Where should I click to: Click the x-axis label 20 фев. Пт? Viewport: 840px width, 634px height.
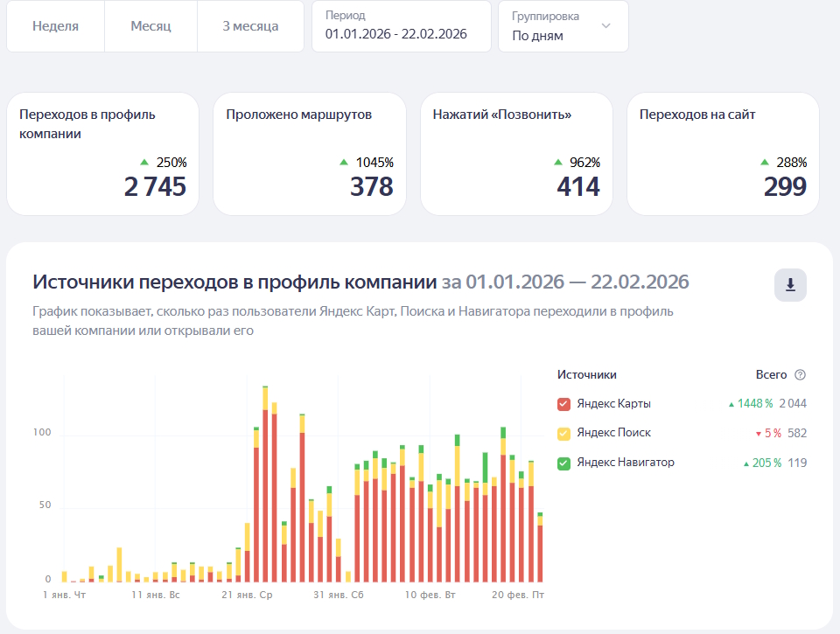[517, 595]
